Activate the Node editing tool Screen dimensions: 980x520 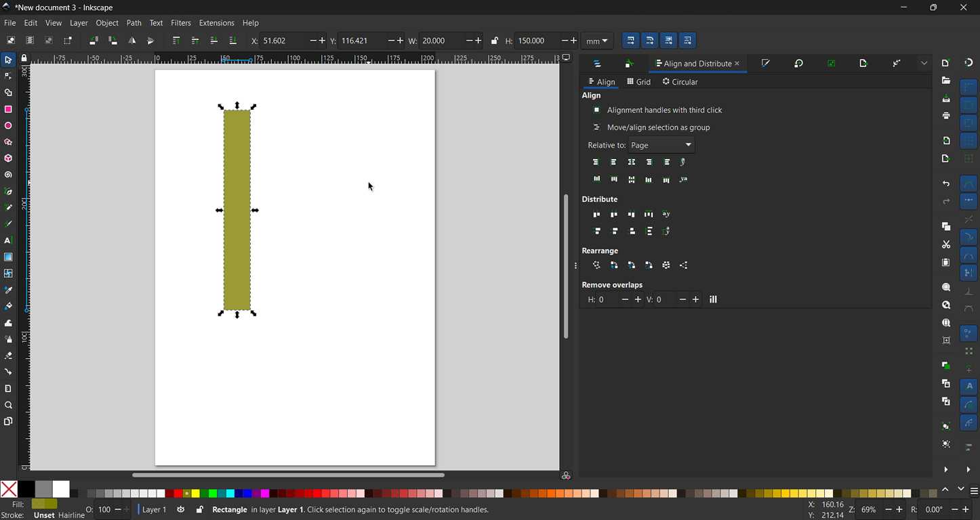(x=8, y=77)
